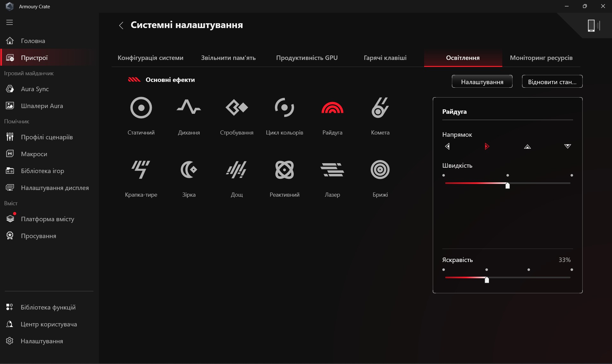
Task: Set rainbow direction to left arrow
Action: [447, 146]
